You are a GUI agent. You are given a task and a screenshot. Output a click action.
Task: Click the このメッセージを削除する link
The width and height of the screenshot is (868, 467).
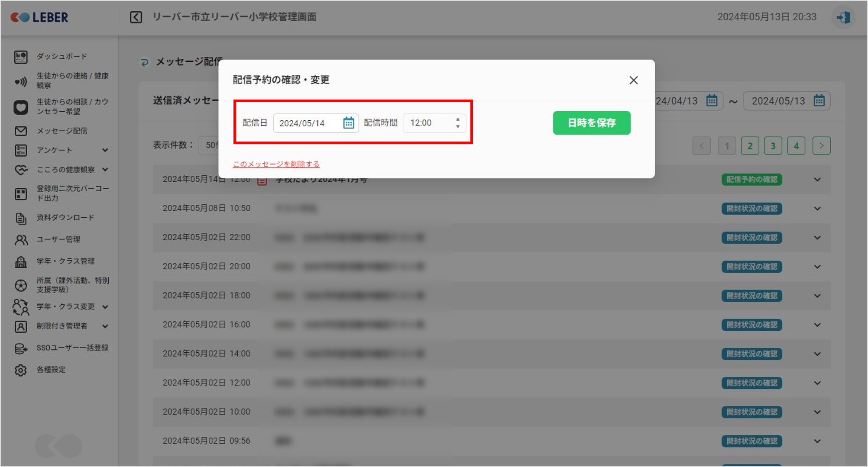tap(276, 164)
